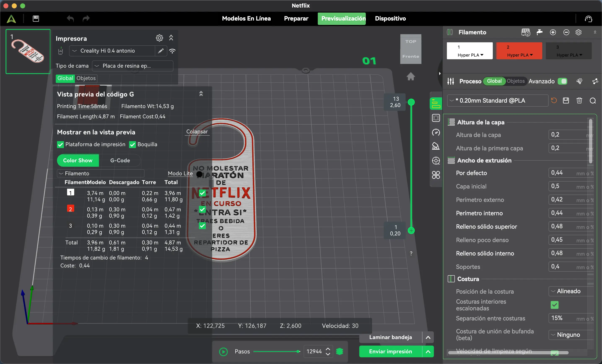Click the four-circles sidebar icon
This screenshot has width=602, height=364.
[x=436, y=175]
